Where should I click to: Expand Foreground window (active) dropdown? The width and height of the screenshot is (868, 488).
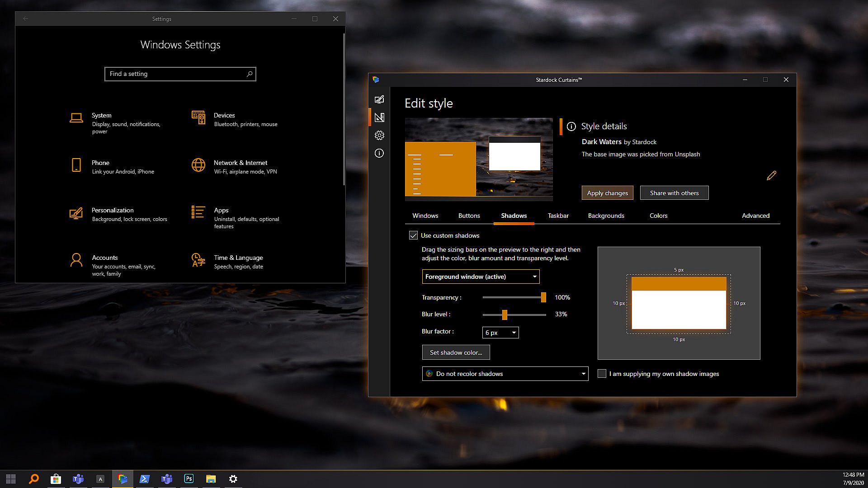pos(481,277)
